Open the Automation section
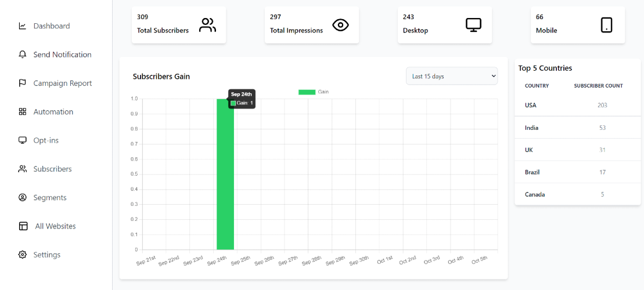The height and width of the screenshot is (290, 644). 53,111
